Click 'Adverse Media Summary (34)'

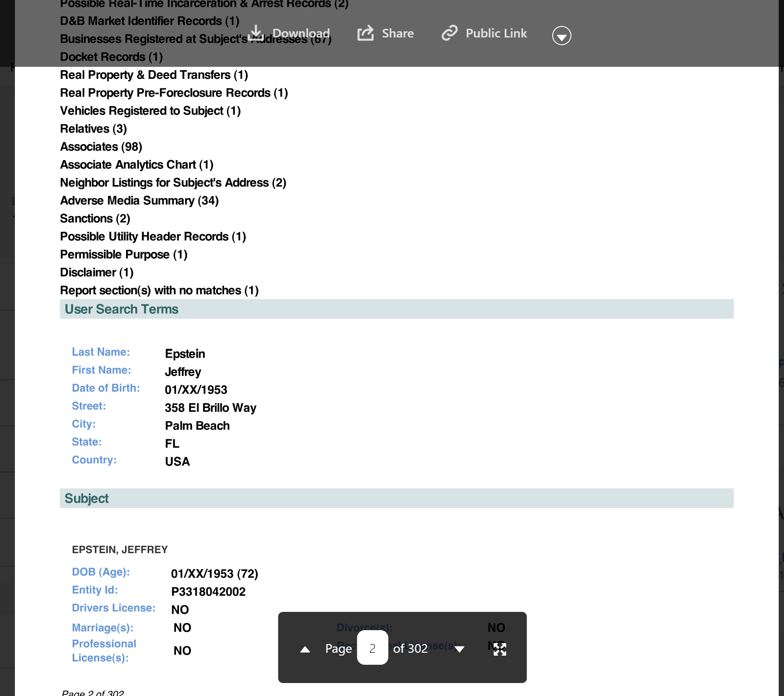[x=139, y=200]
